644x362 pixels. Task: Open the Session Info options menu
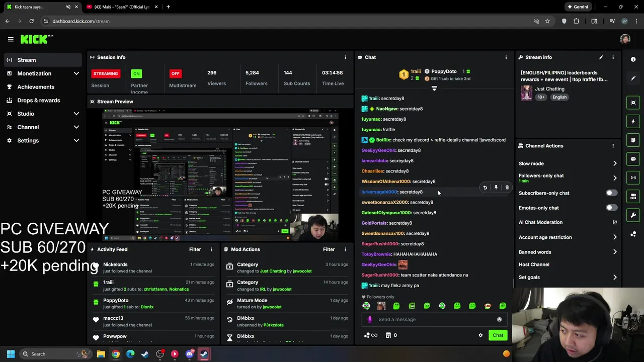tap(345, 57)
